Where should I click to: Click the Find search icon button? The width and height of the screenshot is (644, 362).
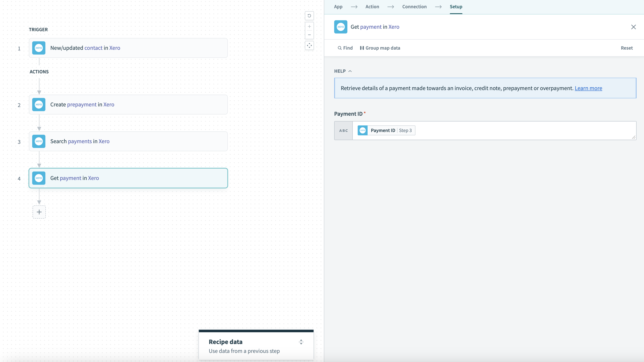point(345,48)
